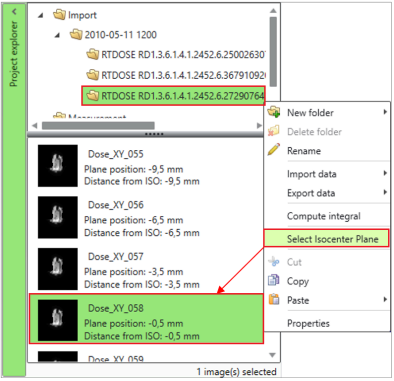This screenshot has height=381, width=394.
Task: Click '1 image(s) selected' status text
Action: (x=236, y=372)
